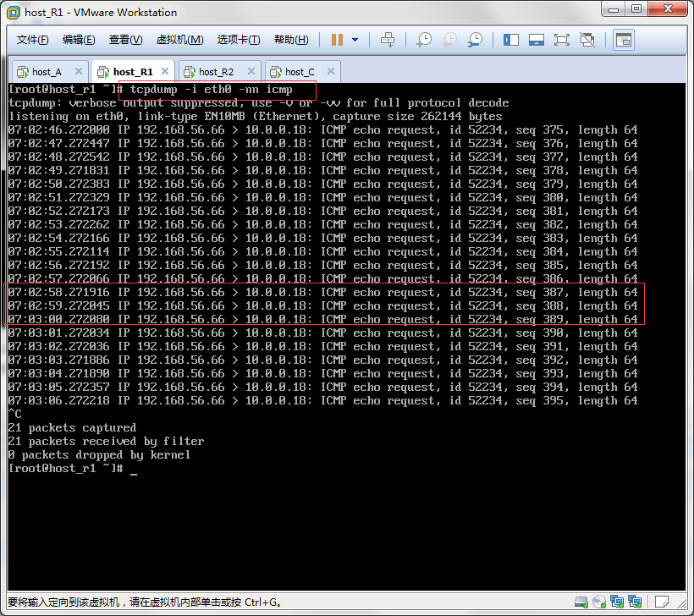The height and width of the screenshot is (616, 694).
Task: Open the 虚拟机(M) menu
Action: click(x=179, y=40)
